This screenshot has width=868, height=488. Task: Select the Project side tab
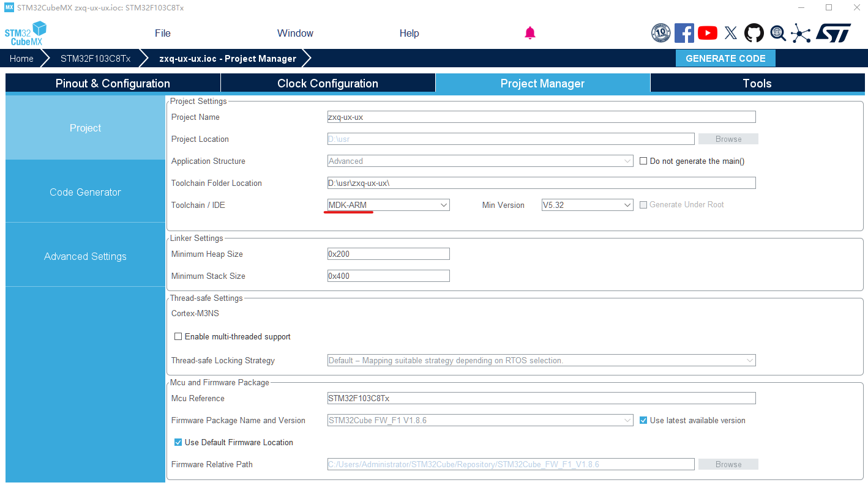86,128
